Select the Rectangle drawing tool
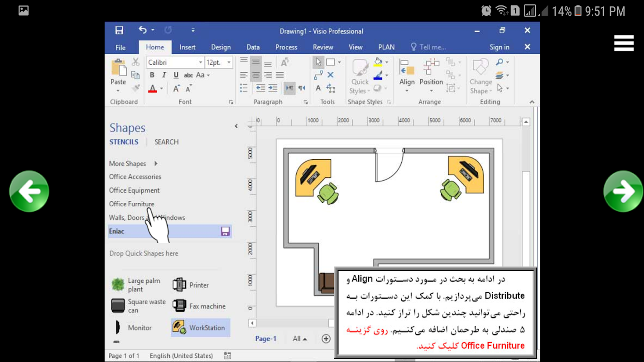This screenshot has width=644, height=362. [331, 62]
